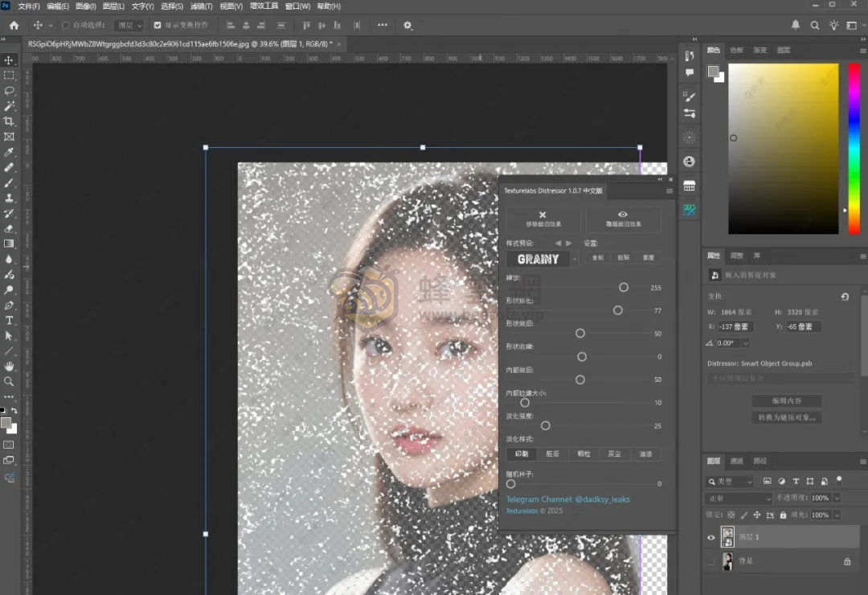Select the Path Selection tool
868x595 pixels.
point(9,336)
